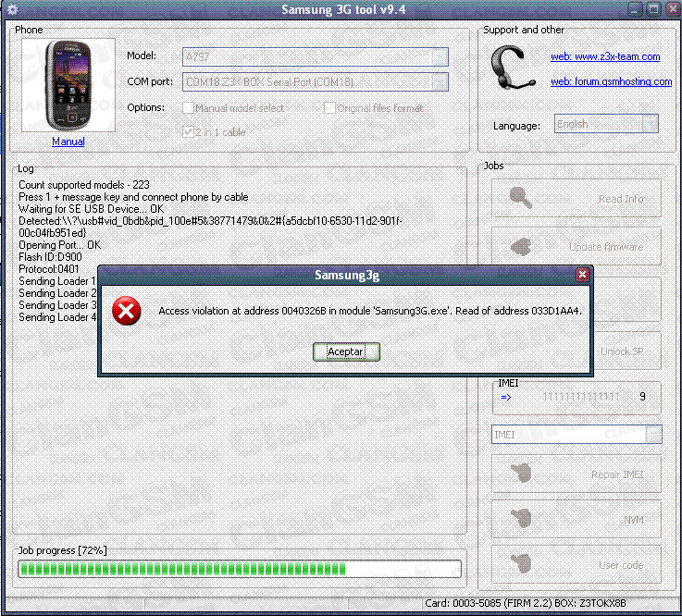Toggle the Original files format checkbox
This screenshot has width=682, height=616.
coord(329,108)
